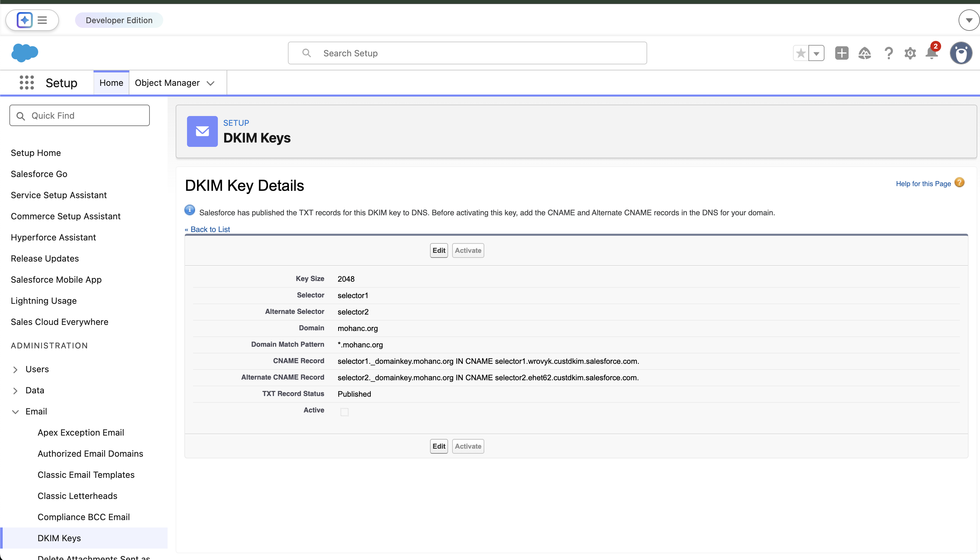Click the bottom Activate button

(468, 446)
